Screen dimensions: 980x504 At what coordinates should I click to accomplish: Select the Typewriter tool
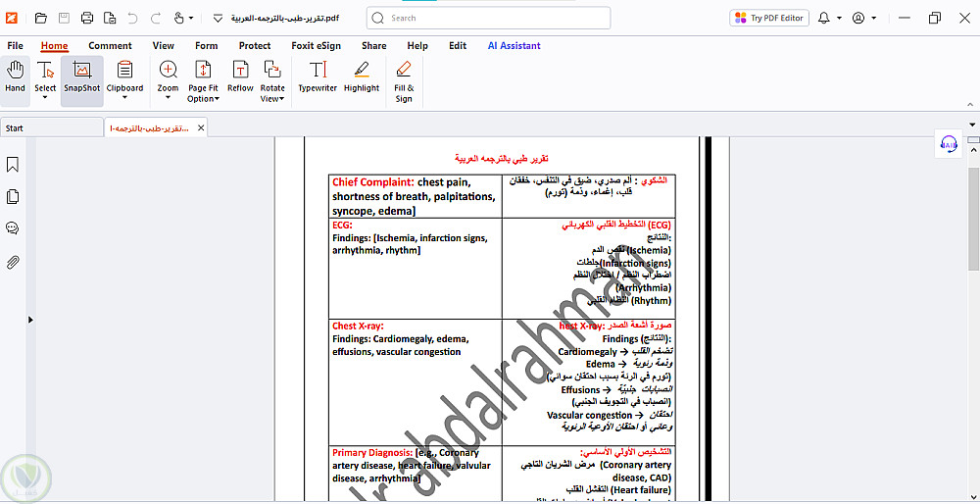coord(318,76)
